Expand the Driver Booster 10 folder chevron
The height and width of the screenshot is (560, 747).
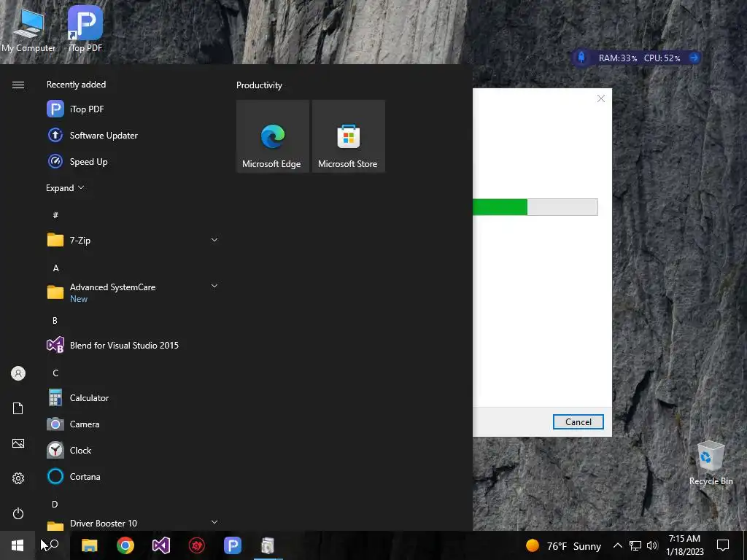tap(214, 522)
